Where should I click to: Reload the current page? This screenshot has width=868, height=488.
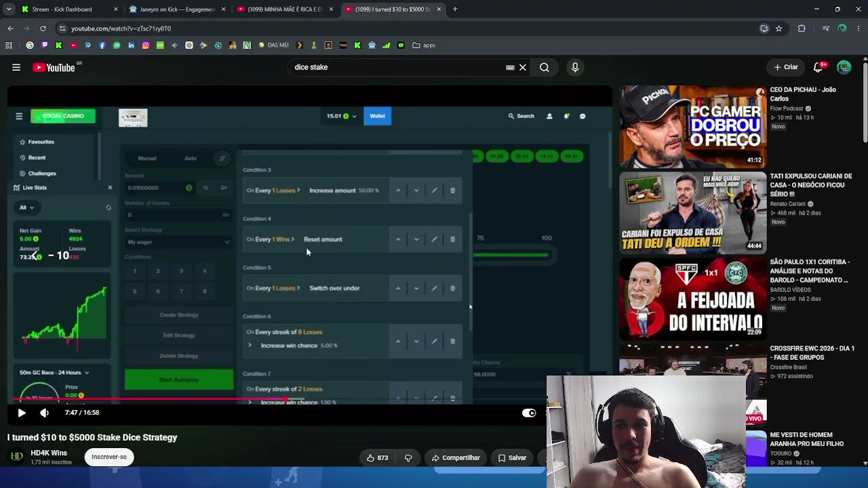pyautogui.click(x=43, y=28)
